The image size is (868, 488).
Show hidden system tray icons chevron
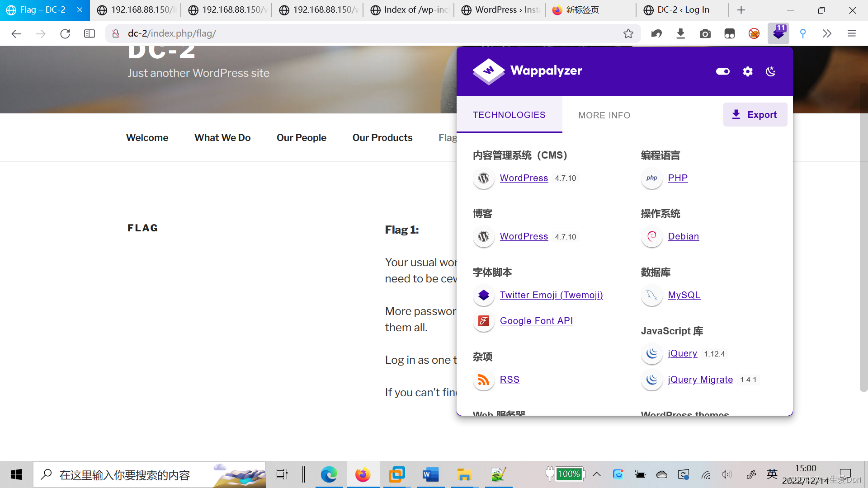click(597, 474)
